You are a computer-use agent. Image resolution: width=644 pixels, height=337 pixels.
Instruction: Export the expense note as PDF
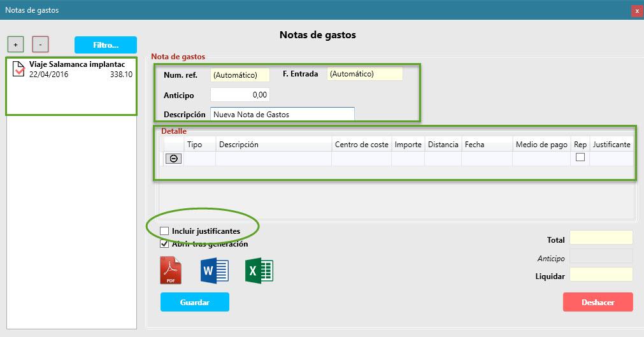171,270
